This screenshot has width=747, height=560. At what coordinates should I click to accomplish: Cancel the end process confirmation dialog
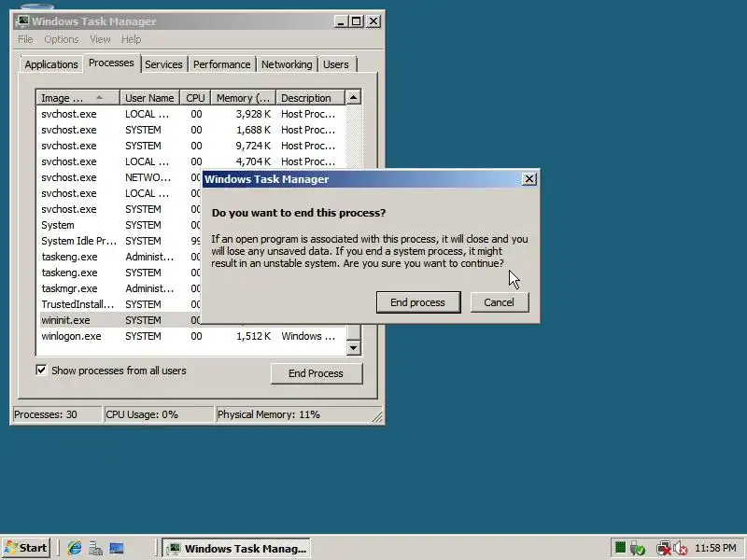pos(500,302)
